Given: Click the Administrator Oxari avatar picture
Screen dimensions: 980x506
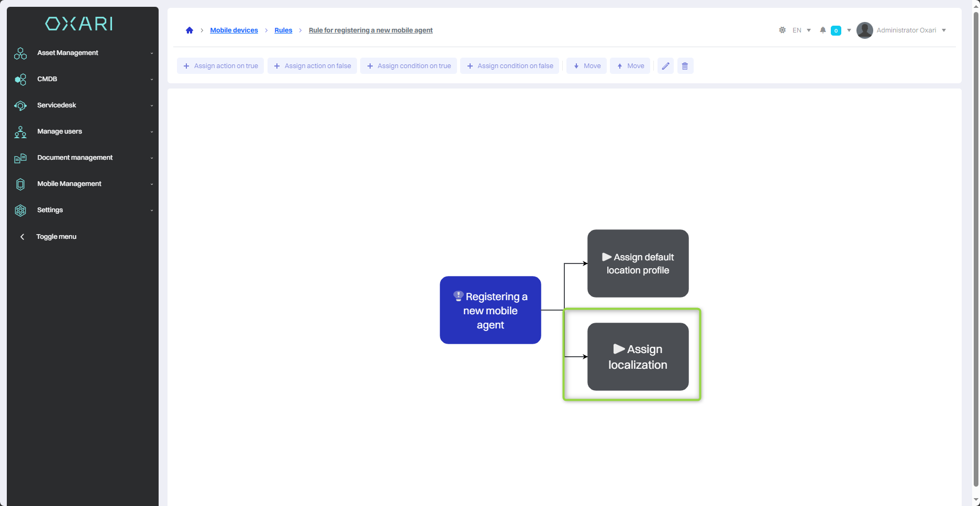Looking at the screenshot, I should click(864, 30).
